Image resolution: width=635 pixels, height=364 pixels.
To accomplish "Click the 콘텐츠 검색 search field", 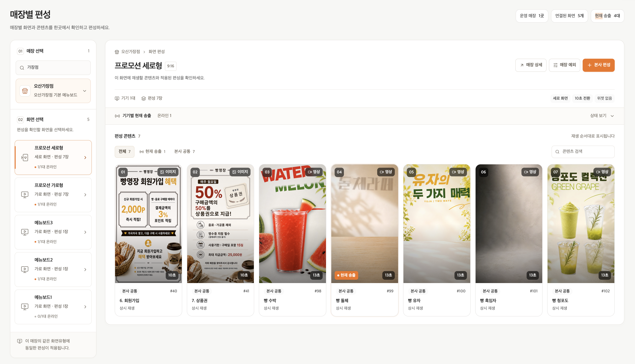I will [x=583, y=151].
